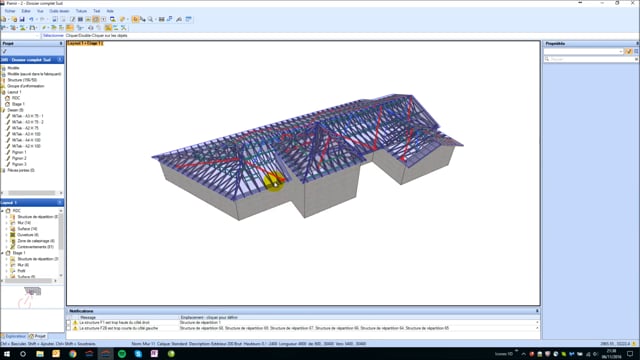Image resolution: width=640 pixels, height=360 pixels.
Task: Click the pointer arrow selection tool icon
Action: point(135,19)
